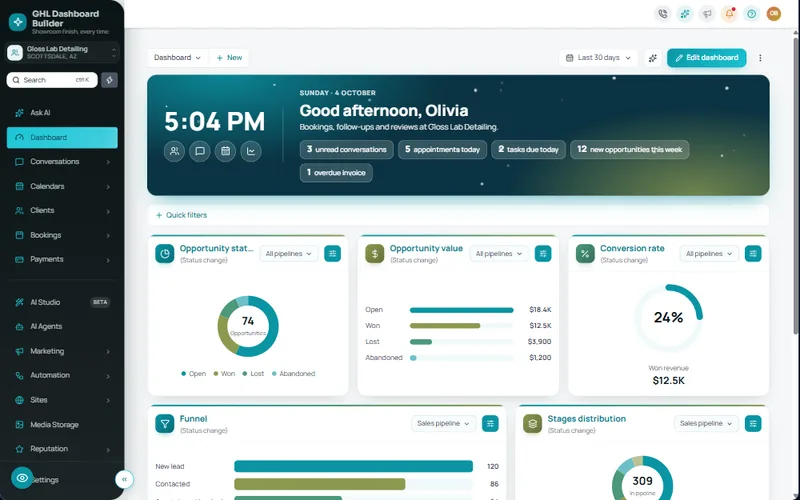Toggle Abandoned series in Opportunity status legend
Image resolution: width=800 pixels, height=500 pixels.
point(293,374)
